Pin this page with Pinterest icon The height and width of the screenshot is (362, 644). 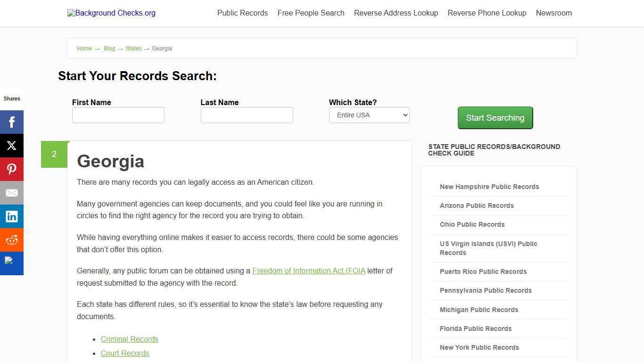click(12, 169)
